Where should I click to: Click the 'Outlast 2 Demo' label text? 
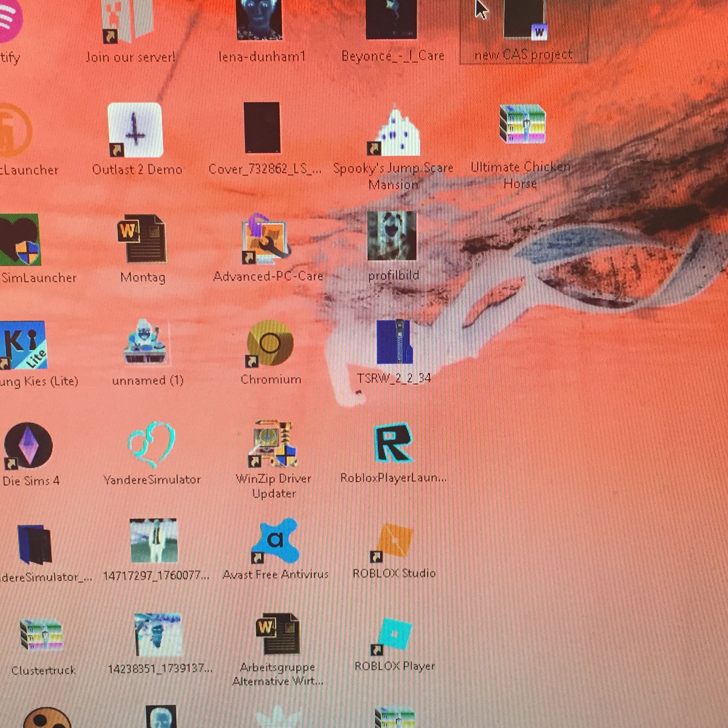click(x=137, y=170)
